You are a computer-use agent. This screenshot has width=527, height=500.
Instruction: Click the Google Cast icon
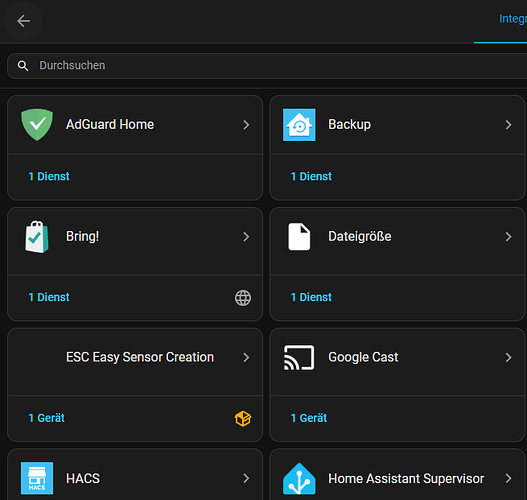point(299,358)
